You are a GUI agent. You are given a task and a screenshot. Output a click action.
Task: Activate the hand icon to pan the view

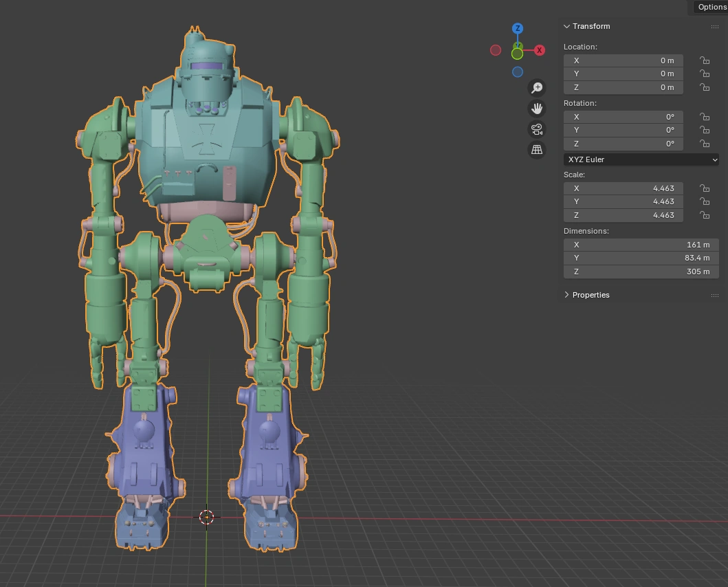point(537,108)
